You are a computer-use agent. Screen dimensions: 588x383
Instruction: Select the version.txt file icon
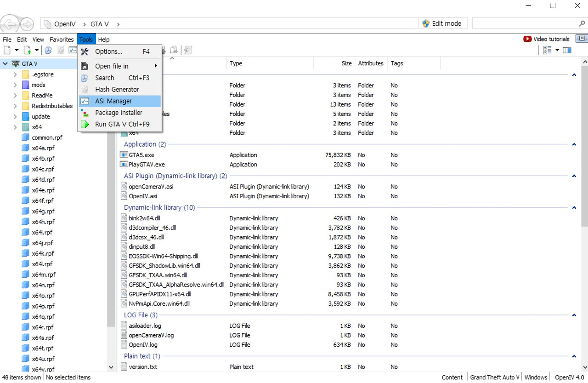pos(124,366)
